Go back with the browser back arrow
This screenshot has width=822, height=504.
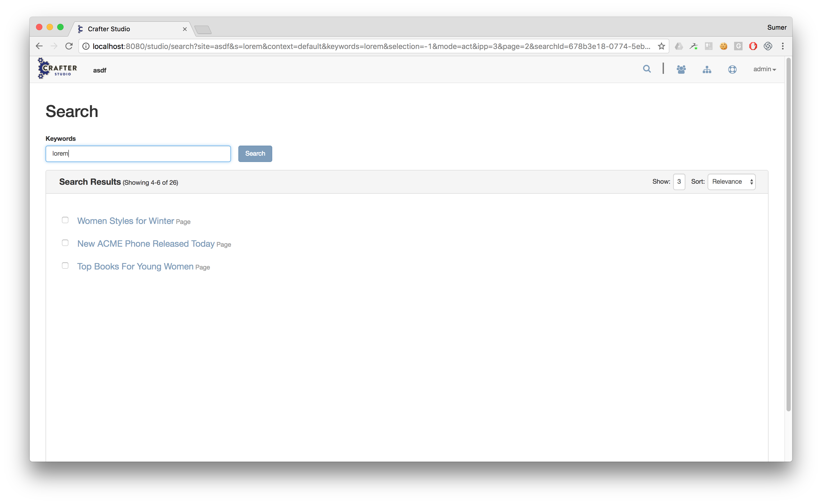(39, 46)
